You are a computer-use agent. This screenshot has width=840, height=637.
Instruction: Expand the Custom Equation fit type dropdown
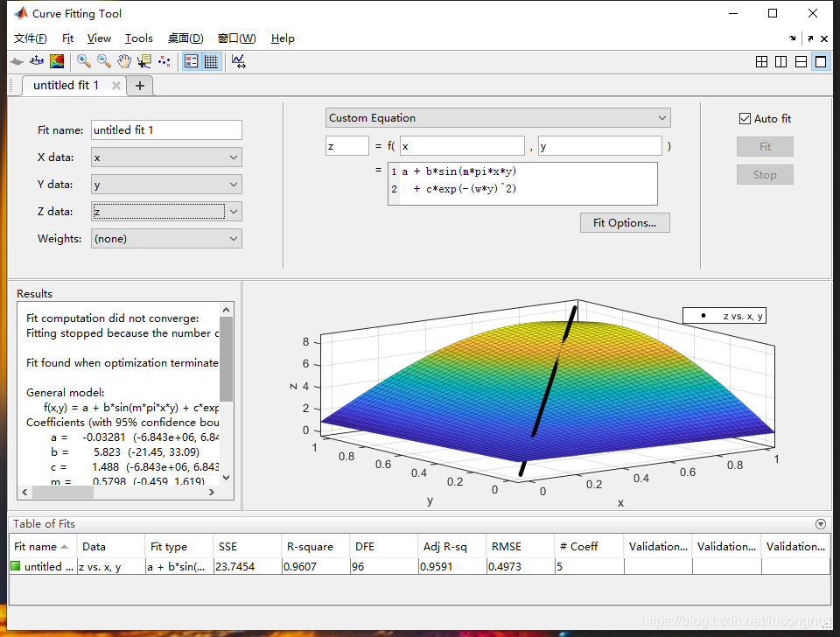498,118
